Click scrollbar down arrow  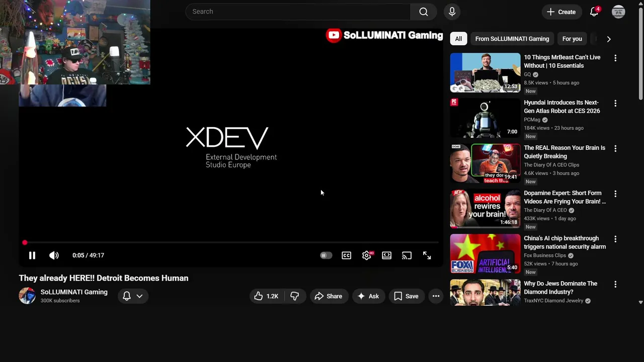(640, 303)
